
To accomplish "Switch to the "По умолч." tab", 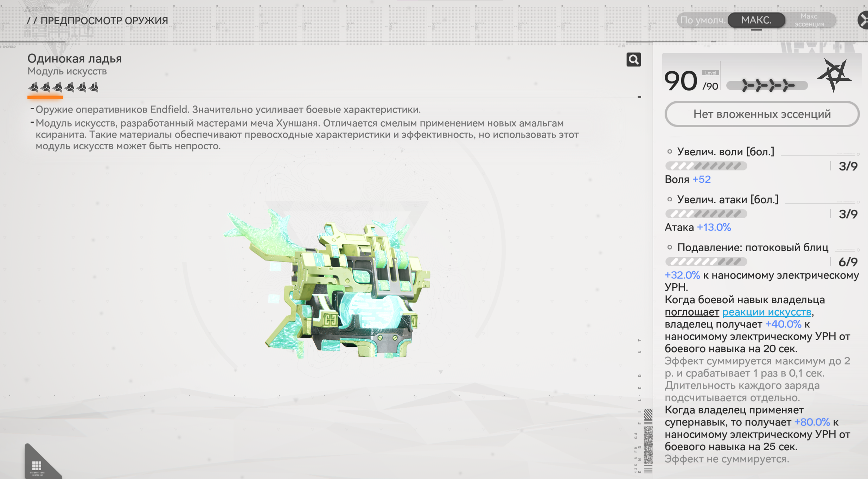I will [x=703, y=20].
